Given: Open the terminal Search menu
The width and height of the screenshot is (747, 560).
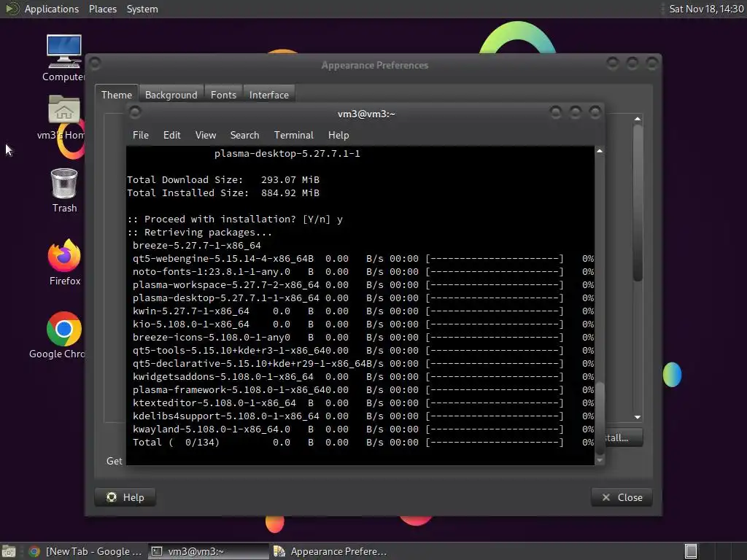Looking at the screenshot, I should pos(245,135).
